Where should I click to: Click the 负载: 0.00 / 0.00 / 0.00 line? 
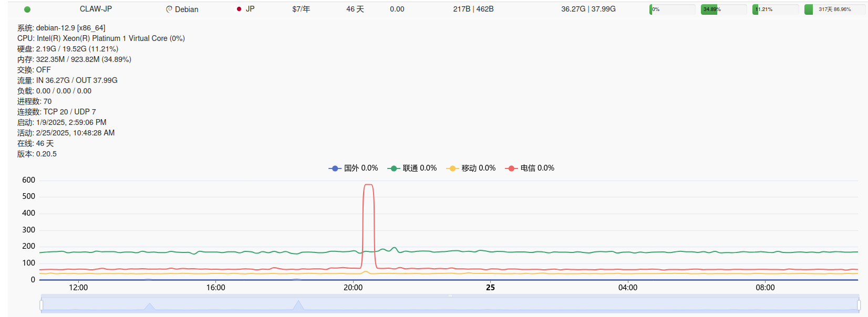coord(54,91)
